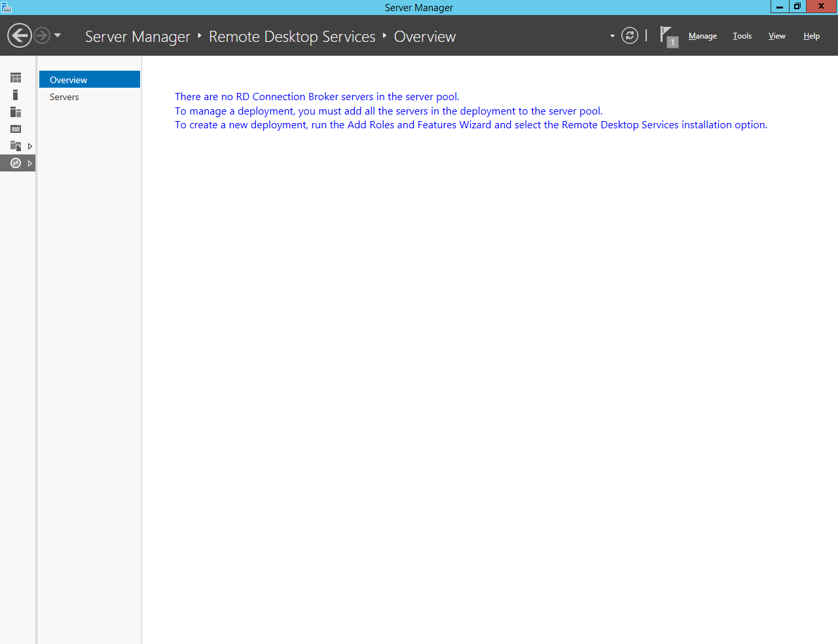Click the Remote Desktop Services sidebar icon
Image resolution: width=838 pixels, height=644 pixels.
[x=16, y=163]
